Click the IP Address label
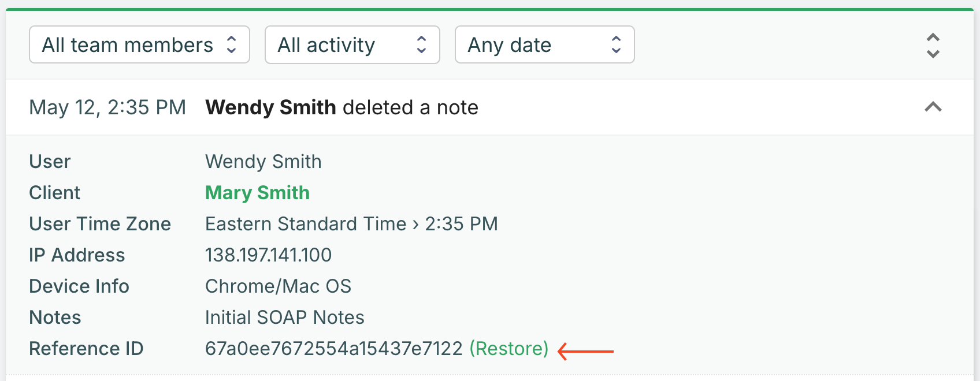Screen dimensions: 980x381 [x=77, y=255]
